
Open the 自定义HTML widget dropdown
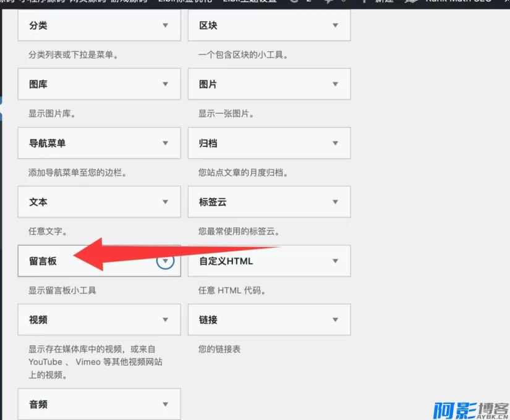pos(334,261)
